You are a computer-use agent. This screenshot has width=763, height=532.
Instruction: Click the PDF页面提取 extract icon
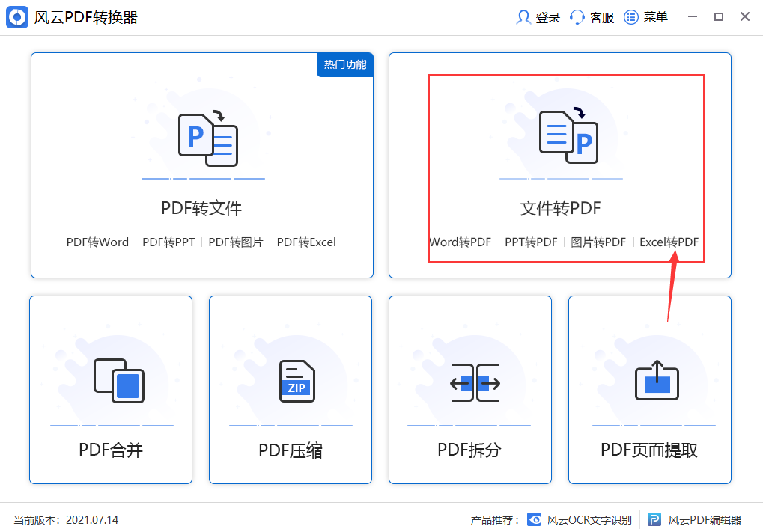657,380
